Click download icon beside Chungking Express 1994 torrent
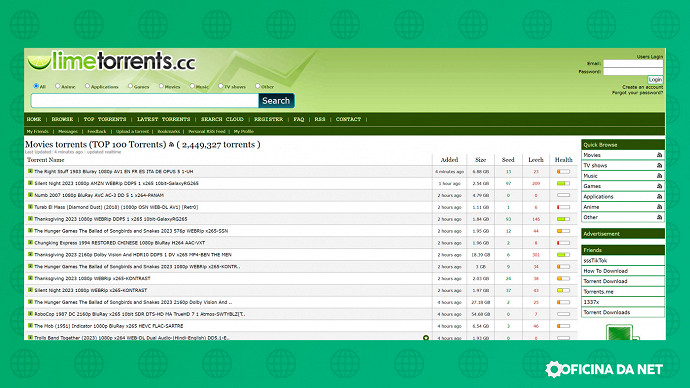690x388 pixels. point(30,242)
